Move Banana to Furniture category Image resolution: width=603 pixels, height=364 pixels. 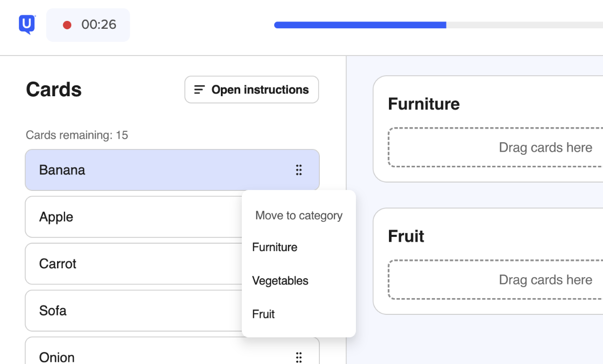(x=275, y=247)
